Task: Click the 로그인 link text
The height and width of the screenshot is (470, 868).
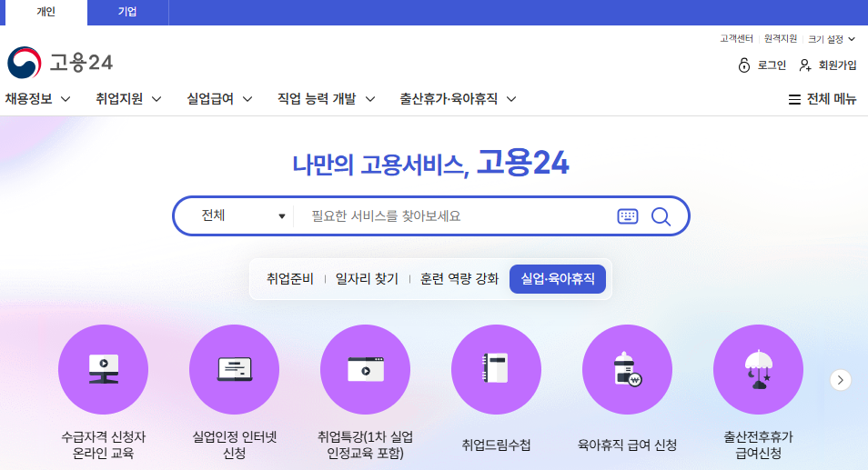Action: (x=772, y=65)
